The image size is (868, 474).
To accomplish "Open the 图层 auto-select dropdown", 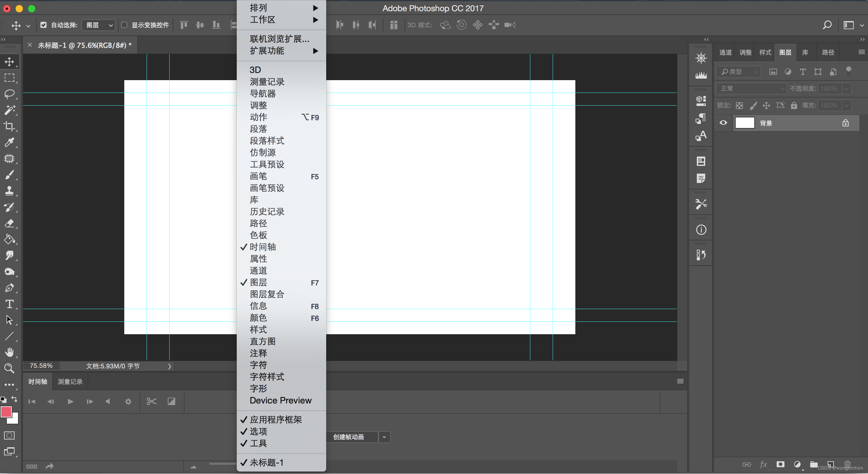I will 99,25.
